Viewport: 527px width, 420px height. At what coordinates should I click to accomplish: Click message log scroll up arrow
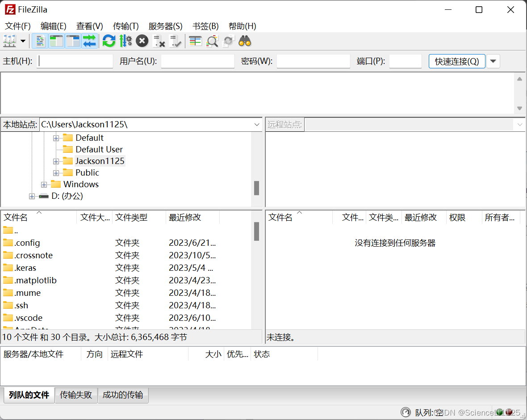519,79
